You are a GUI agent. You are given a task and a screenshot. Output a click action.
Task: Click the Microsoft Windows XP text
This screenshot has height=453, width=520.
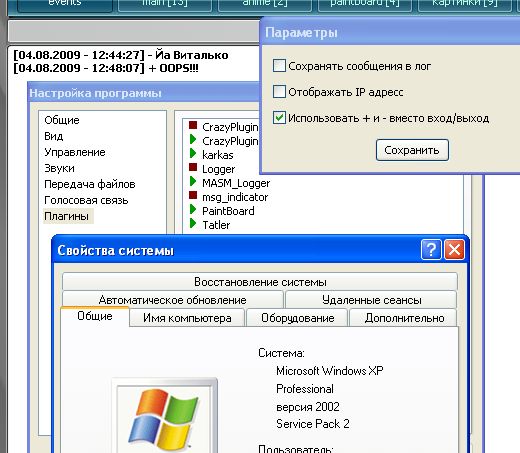click(x=330, y=371)
